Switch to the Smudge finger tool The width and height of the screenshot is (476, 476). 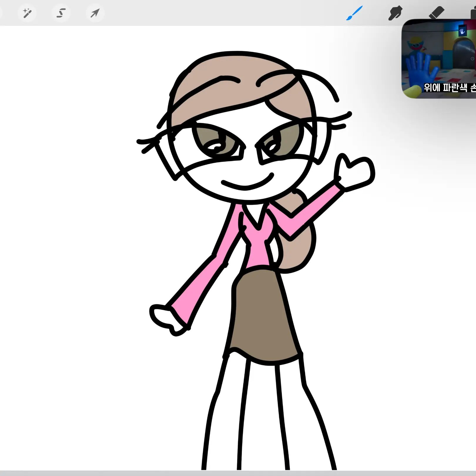tap(395, 13)
